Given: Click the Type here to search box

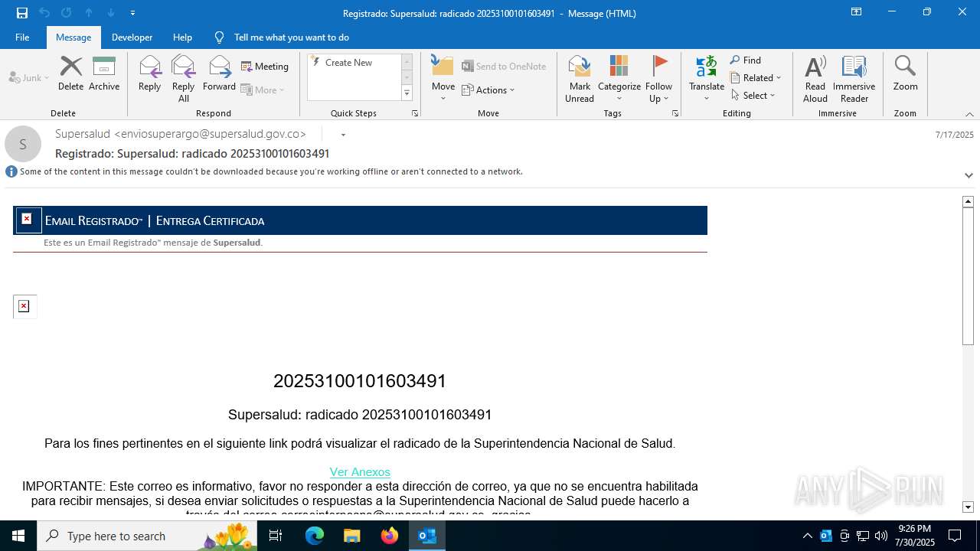Looking at the screenshot, I should 147,536.
